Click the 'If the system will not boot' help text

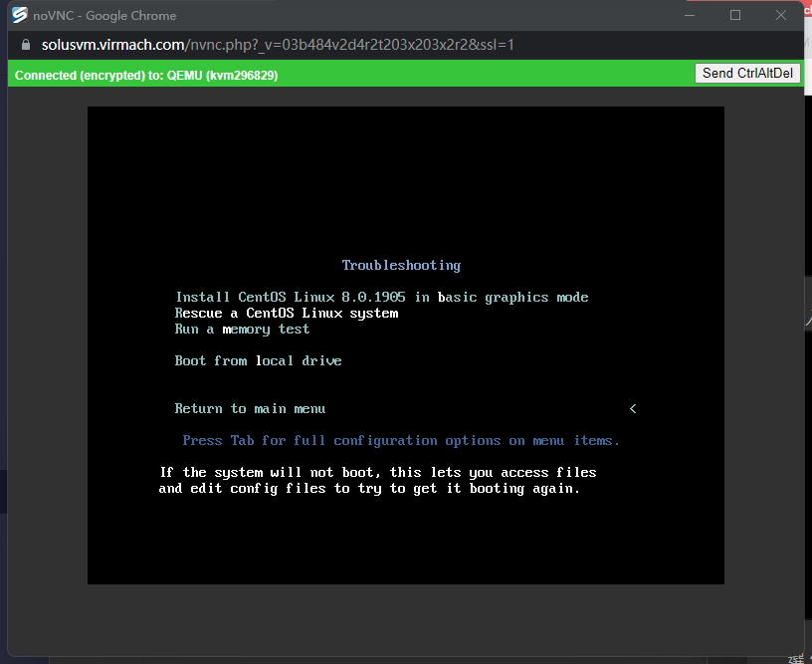click(x=377, y=480)
